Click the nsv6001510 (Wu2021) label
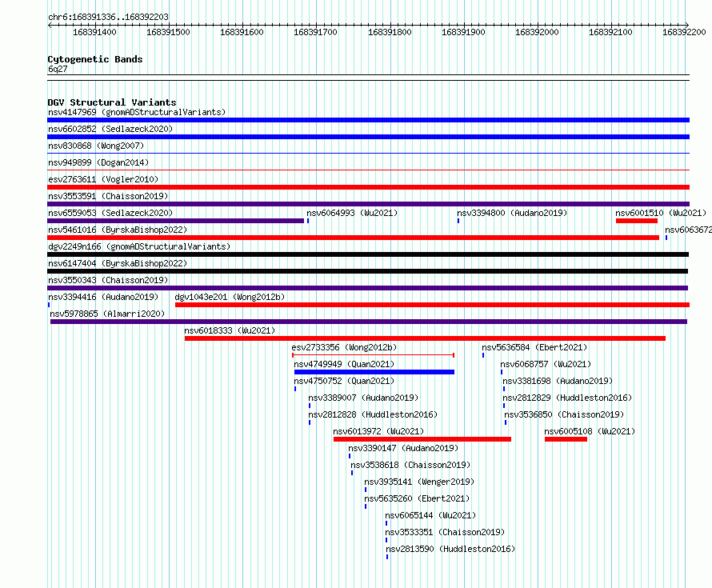712x588 pixels. click(661, 213)
